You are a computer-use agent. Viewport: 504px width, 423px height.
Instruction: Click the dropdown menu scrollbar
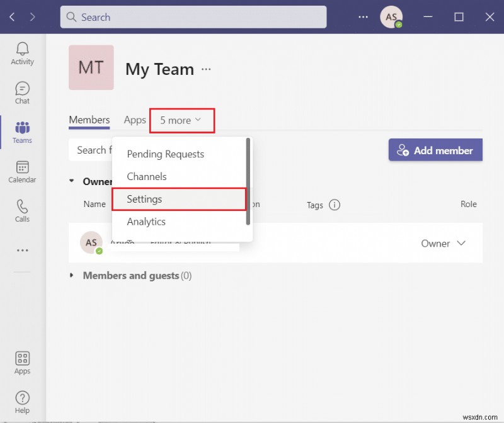click(x=248, y=181)
